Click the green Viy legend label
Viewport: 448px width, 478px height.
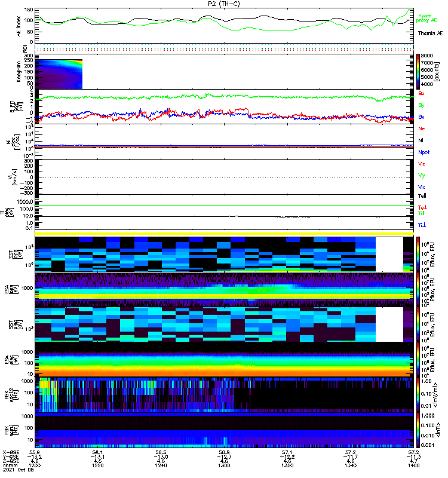pyautogui.click(x=421, y=176)
